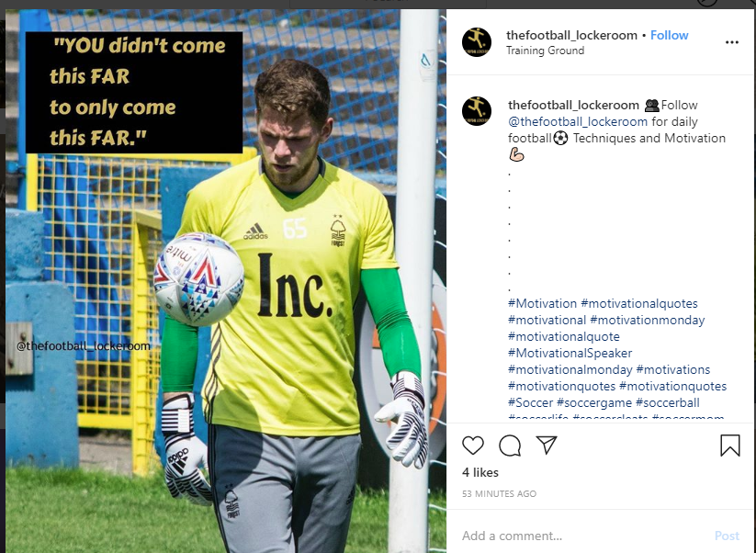Follow thefootball_lockeroom account
The height and width of the screenshot is (553, 756).
[670, 35]
